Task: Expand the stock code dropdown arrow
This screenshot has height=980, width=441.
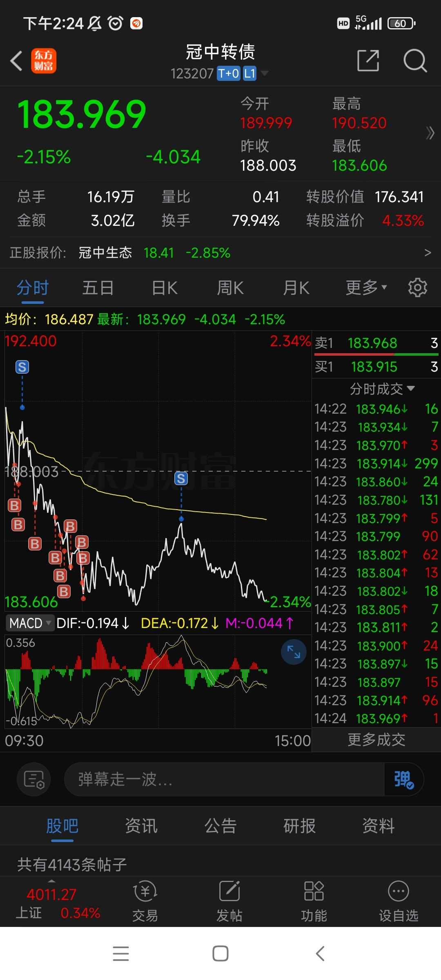Action: click(x=265, y=73)
